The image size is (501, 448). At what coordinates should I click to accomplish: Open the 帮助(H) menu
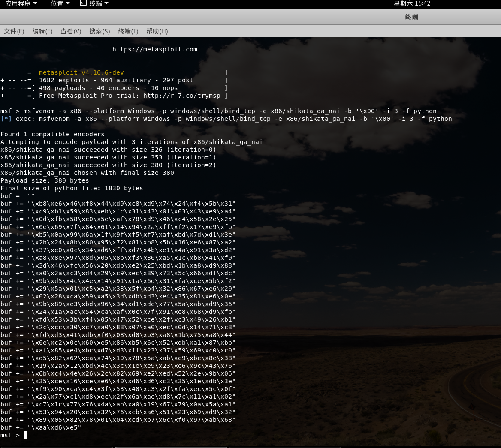tap(157, 31)
